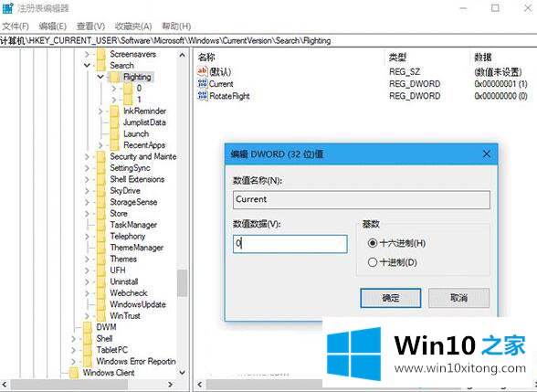Expand the SettingSync tree node
Viewport: 537px width, 392px height.
point(87,168)
